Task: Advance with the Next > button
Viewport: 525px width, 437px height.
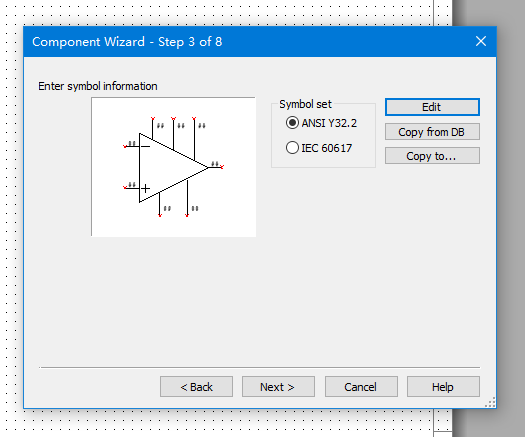Action: pyautogui.click(x=278, y=387)
